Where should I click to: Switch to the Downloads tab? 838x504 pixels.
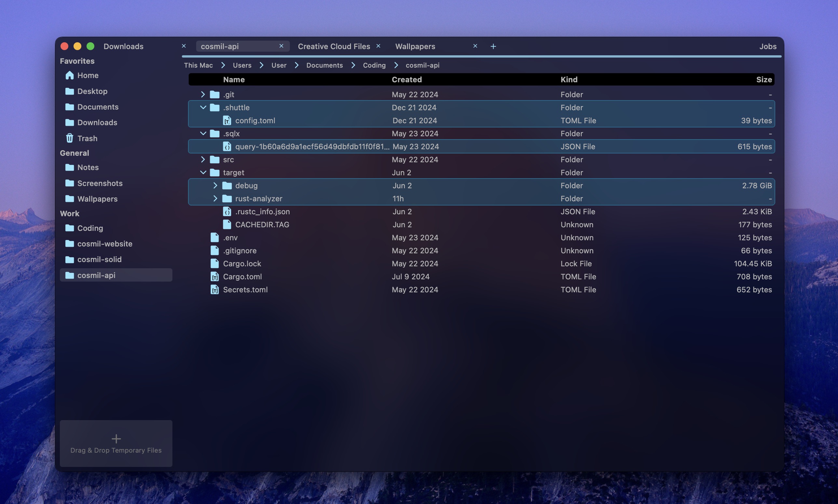coord(124,46)
